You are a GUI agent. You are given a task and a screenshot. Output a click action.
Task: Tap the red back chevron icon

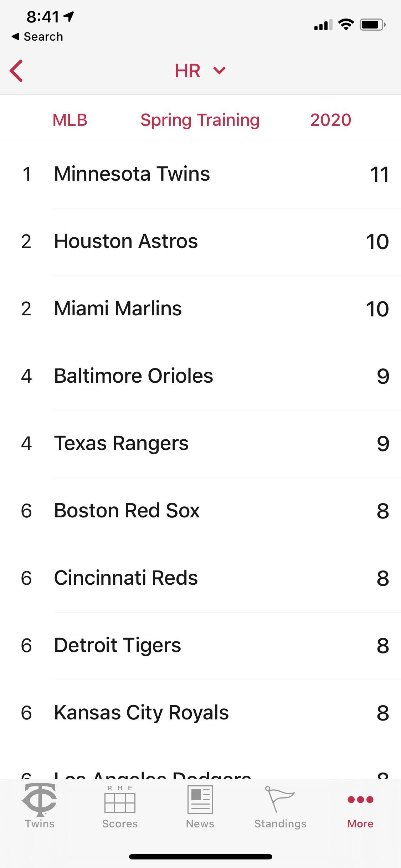click(16, 71)
